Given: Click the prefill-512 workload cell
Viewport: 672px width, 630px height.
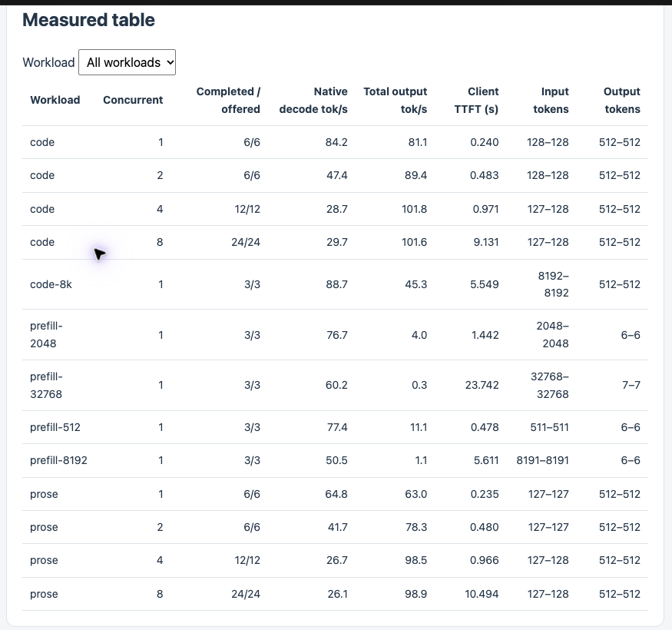Looking at the screenshot, I should [x=55, y=427].
